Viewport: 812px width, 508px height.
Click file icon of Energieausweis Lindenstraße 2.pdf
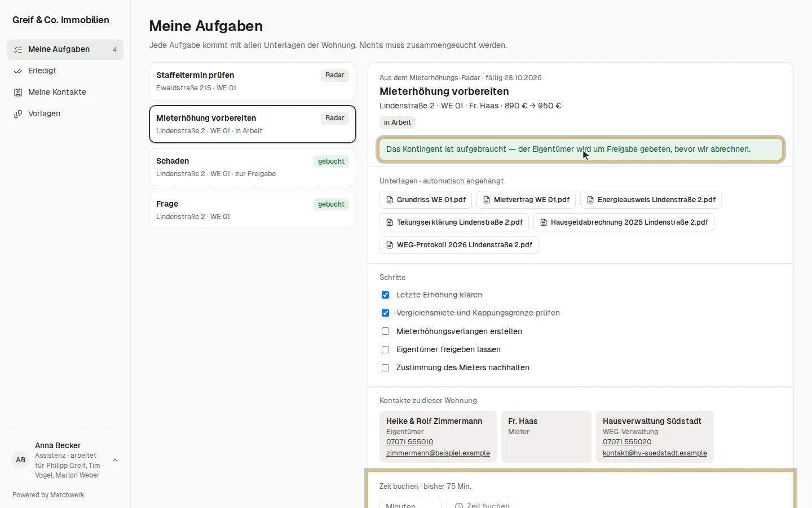(590, 200)
